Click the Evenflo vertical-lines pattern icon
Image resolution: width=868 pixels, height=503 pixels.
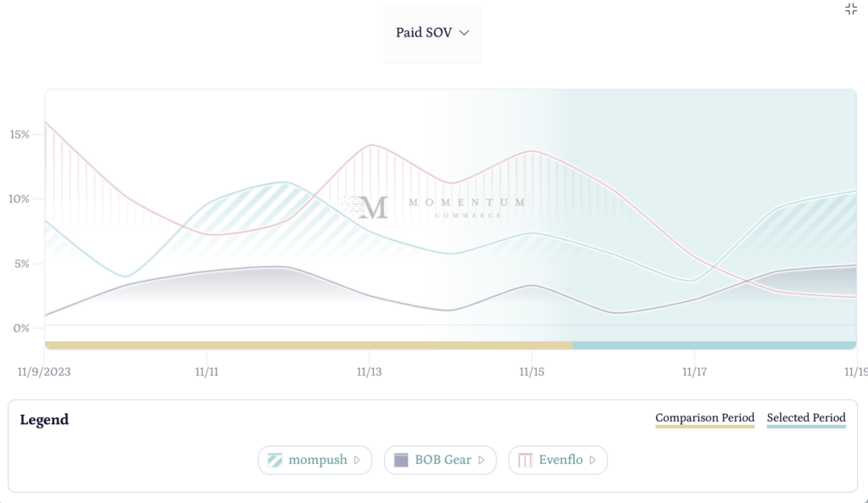click(525, 460)
